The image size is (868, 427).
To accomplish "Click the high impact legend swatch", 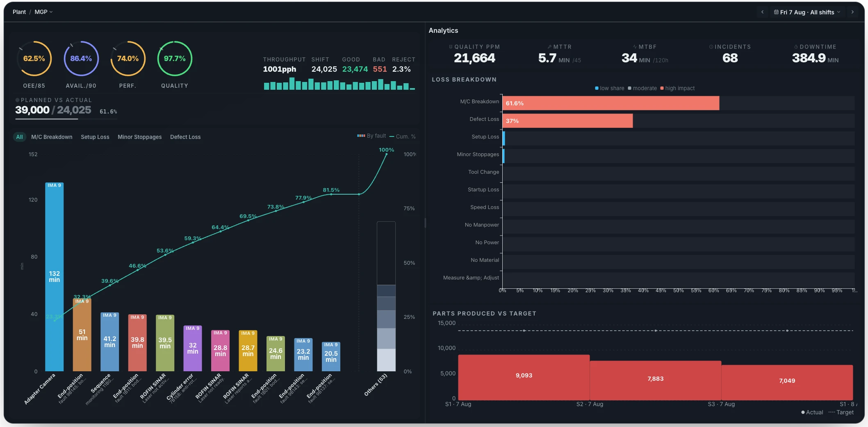I will pyautogui.click(x=662, y=88).
